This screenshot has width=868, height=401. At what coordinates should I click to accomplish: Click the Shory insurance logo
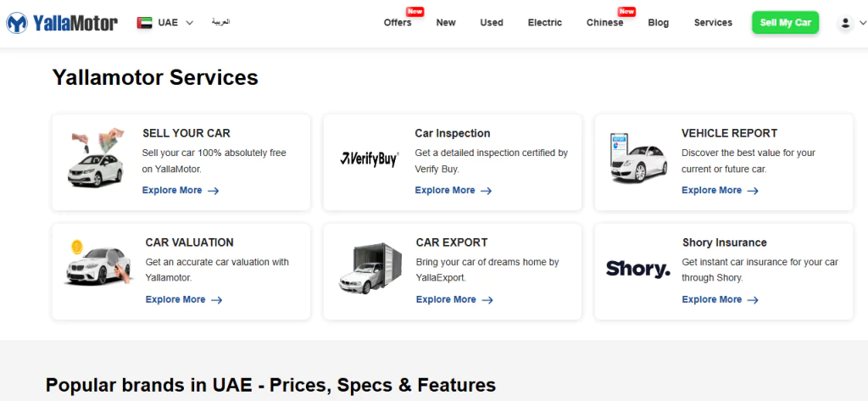[x=638, y=270]
